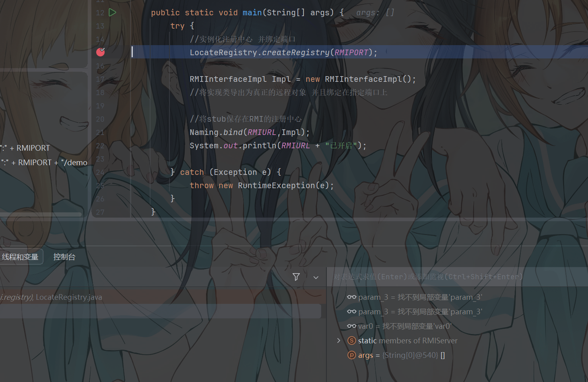Click the orange P icon beside args

pos(351,355)
